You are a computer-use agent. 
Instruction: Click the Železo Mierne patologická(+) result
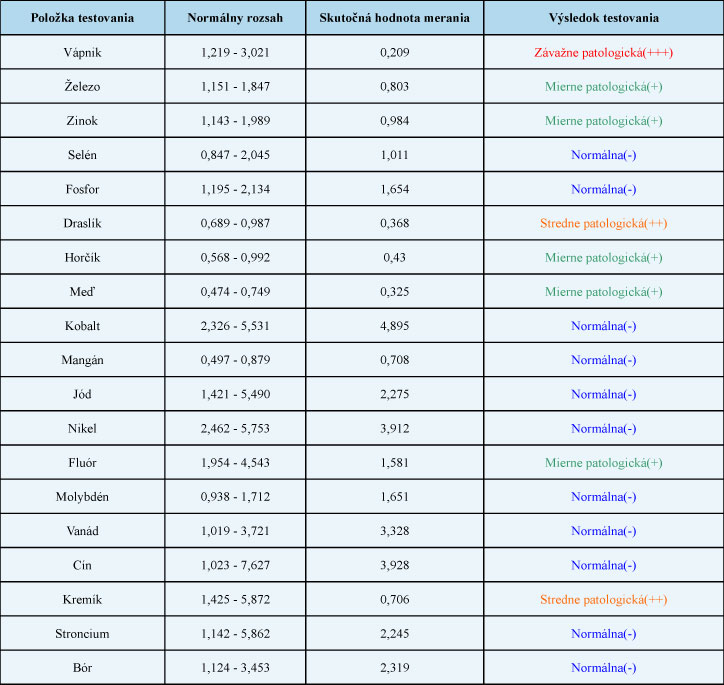click(603, 87)
